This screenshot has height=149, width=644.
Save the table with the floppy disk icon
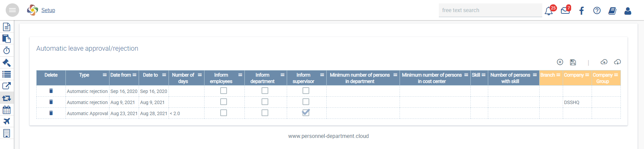tap(573, 62)
